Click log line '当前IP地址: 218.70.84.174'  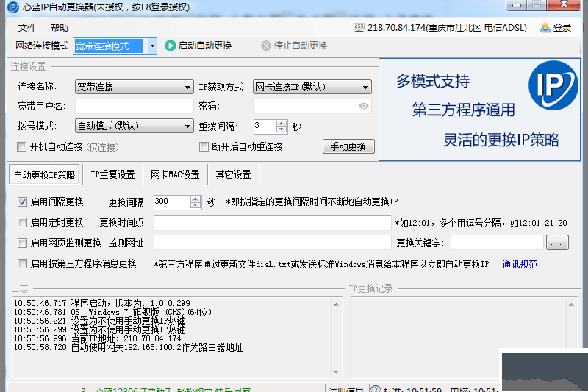tap(97, 338)
